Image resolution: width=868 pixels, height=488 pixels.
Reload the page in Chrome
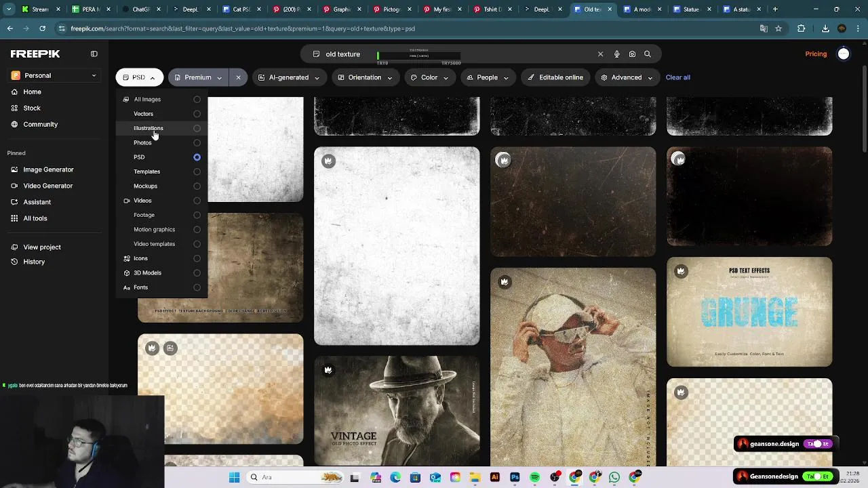(x=42, y=28)
